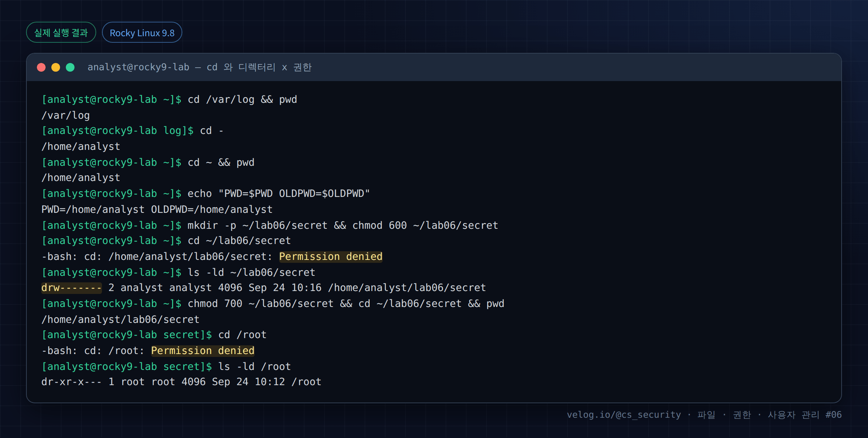Click the output line '/var/log'
The height and width of the screenshot is (438, 868).
[x=65, y=115]
